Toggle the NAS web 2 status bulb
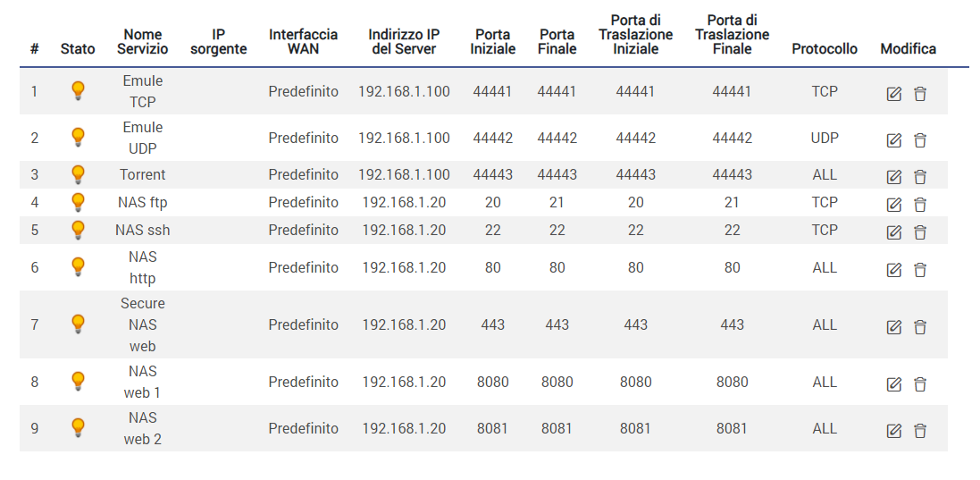The height and width of the screenshot is (480, 980). point(78,427)
